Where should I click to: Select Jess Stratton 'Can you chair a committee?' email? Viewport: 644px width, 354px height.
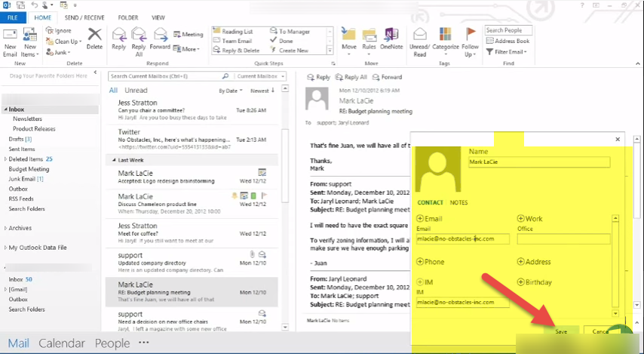(192, 110)
